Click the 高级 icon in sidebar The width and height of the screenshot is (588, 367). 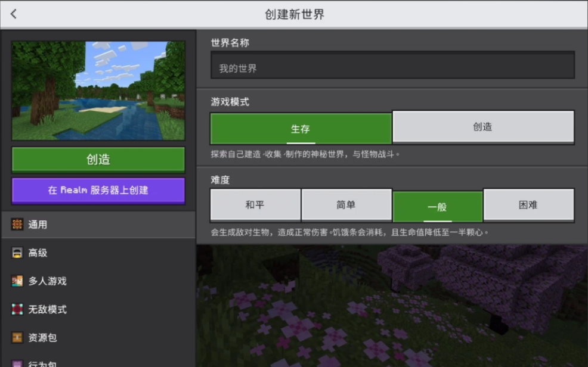[x=17, y=253]
